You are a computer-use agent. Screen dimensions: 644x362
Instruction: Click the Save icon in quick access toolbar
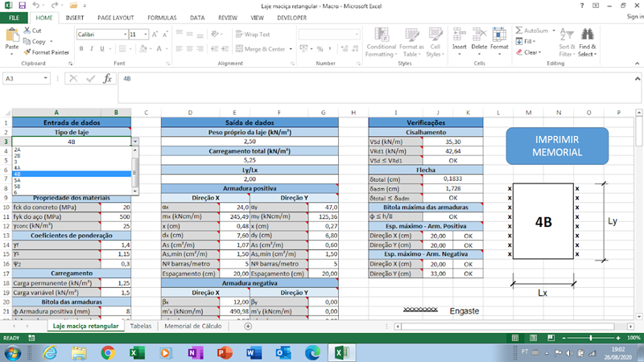tap(22, 6)
